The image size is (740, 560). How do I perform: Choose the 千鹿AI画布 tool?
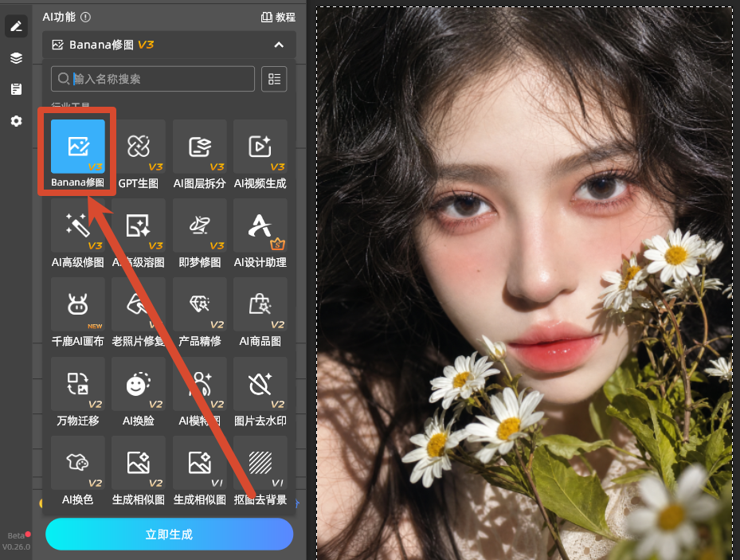point(78,312)
